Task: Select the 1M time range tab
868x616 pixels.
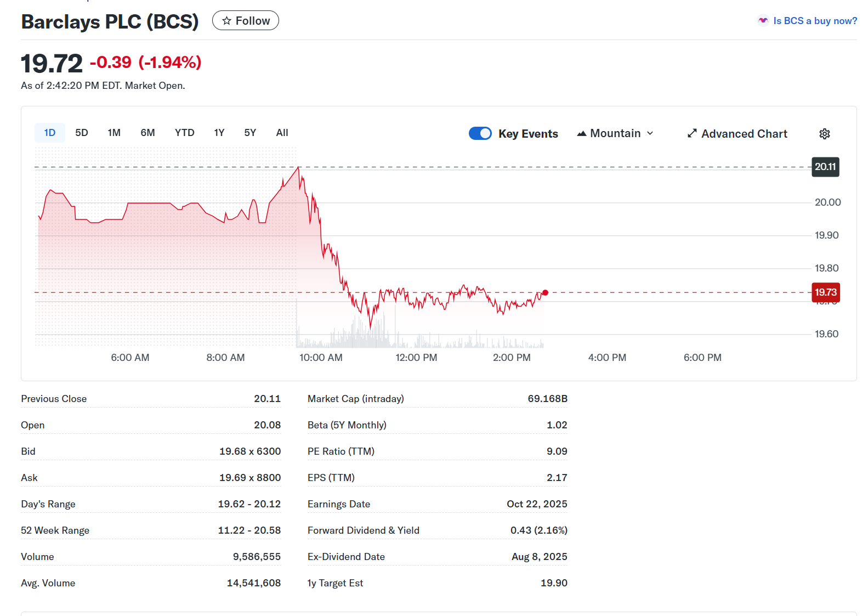Action: (114, 133)
